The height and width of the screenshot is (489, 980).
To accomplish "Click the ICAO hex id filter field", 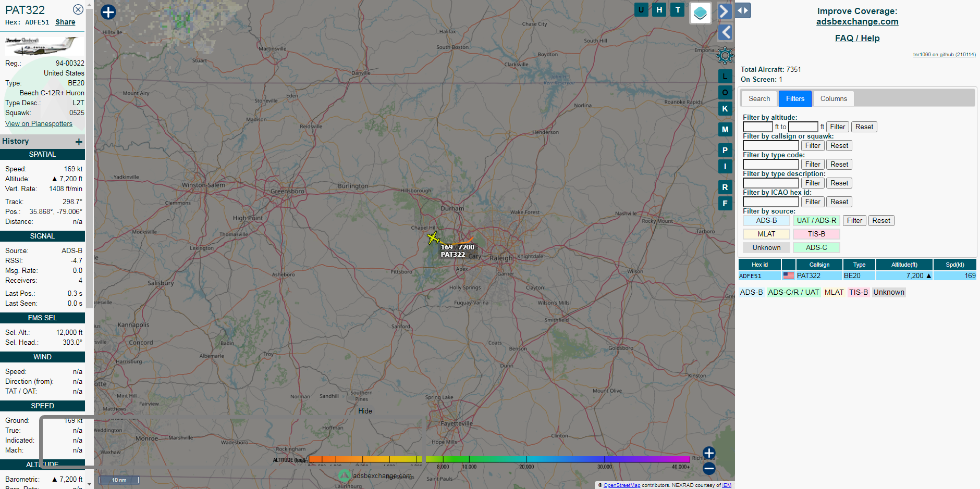I will pos(770,202).
